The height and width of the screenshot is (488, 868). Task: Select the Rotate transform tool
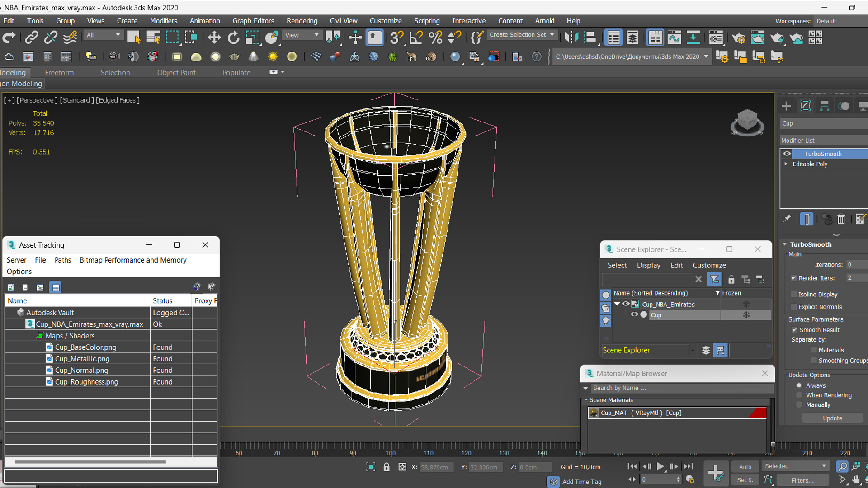(x=233, y=38)
